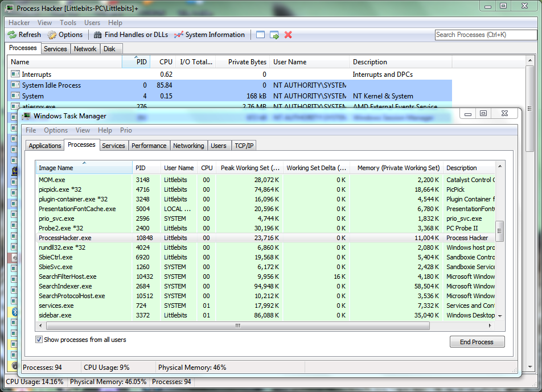542x392 pixels.
Task: Select Probe2.exe *32 process
Action: pyautogui.click(x=265, y=228)
